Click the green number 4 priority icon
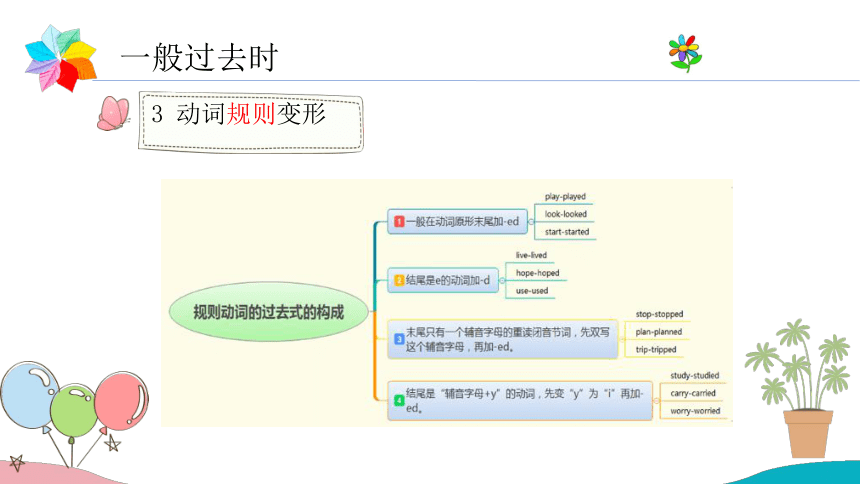This screenshot has height=484, width=860. 399,401
